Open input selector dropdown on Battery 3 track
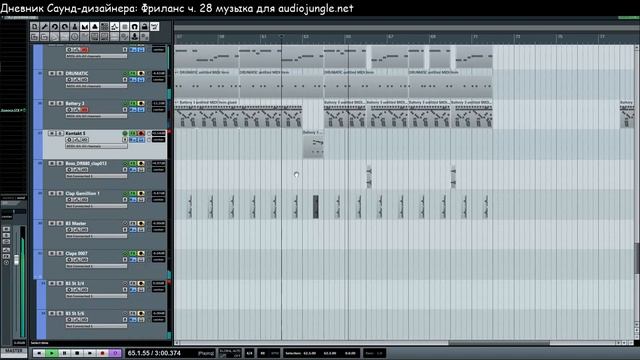This screenshot has width=640, height=360. 96,116
